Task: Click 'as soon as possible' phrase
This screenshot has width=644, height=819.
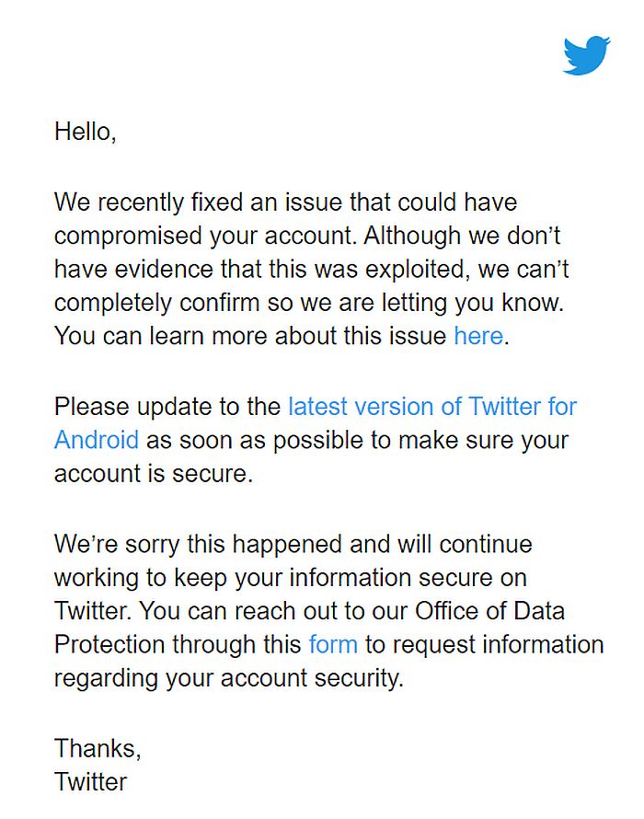Action: click(254, 439)
